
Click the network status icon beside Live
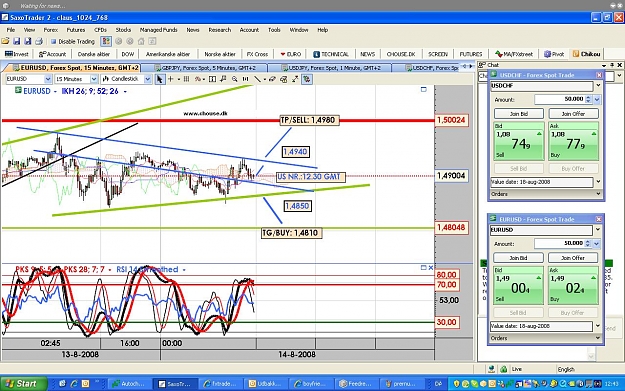(491, 369)
